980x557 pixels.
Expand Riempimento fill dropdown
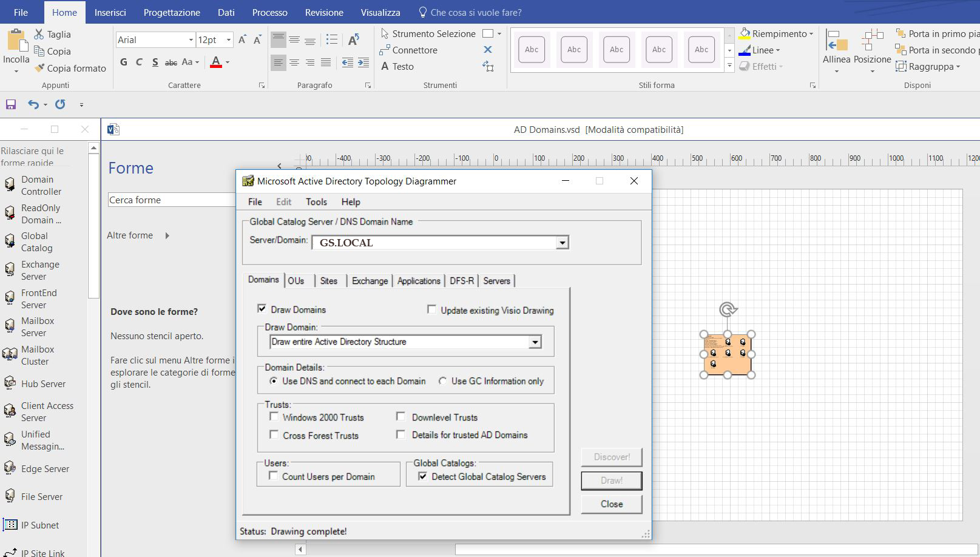point(811,34)
